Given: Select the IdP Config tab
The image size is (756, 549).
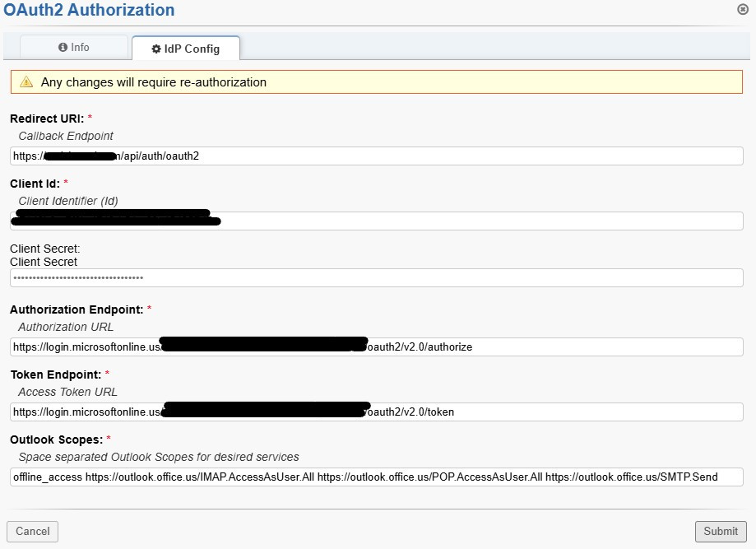Looking at the screenshot, I should [186, 49].
